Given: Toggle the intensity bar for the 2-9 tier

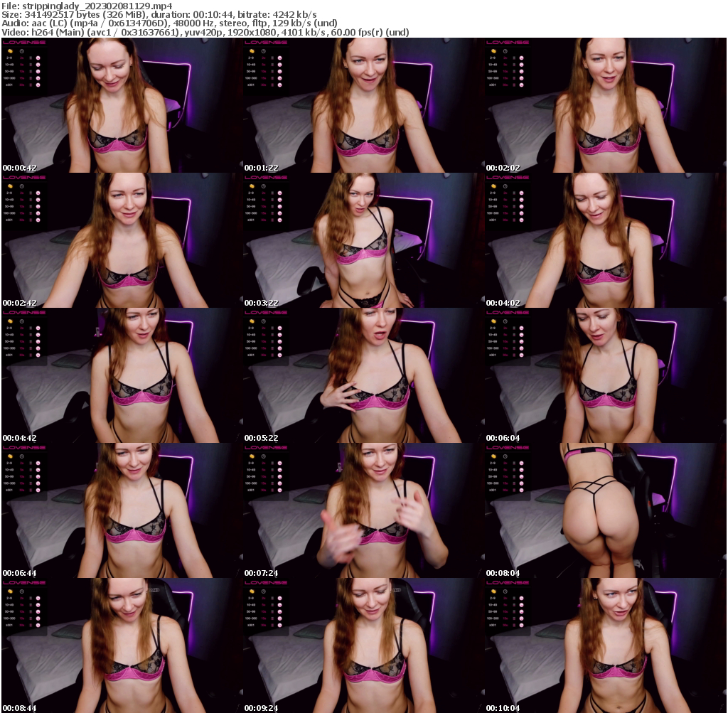Looking at the screenshot, I should pos(31,58).
